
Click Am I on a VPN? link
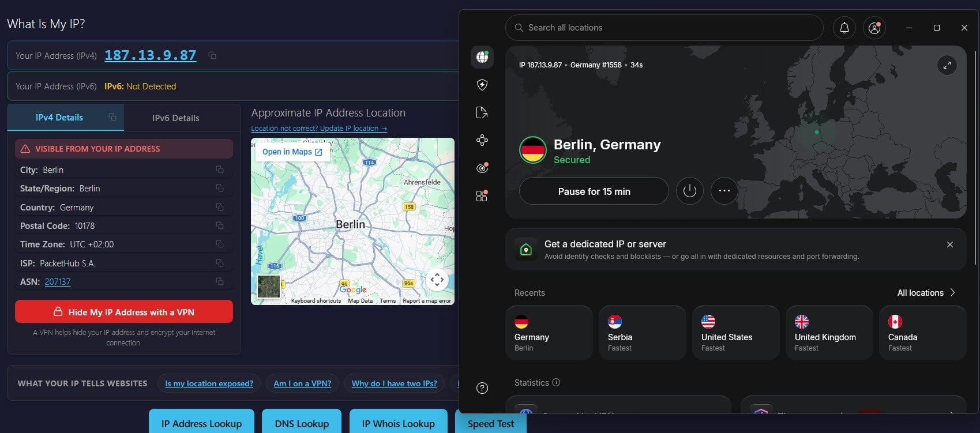point(302,383)
